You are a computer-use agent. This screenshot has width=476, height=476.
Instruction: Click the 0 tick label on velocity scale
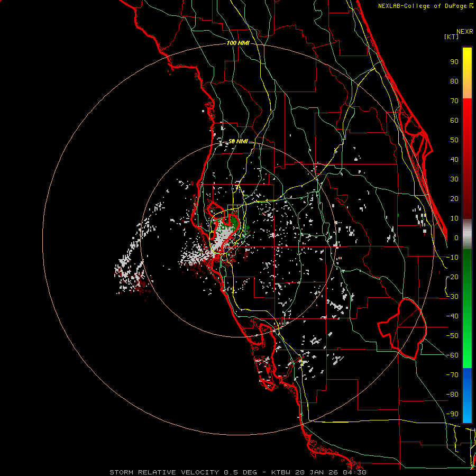456,237
